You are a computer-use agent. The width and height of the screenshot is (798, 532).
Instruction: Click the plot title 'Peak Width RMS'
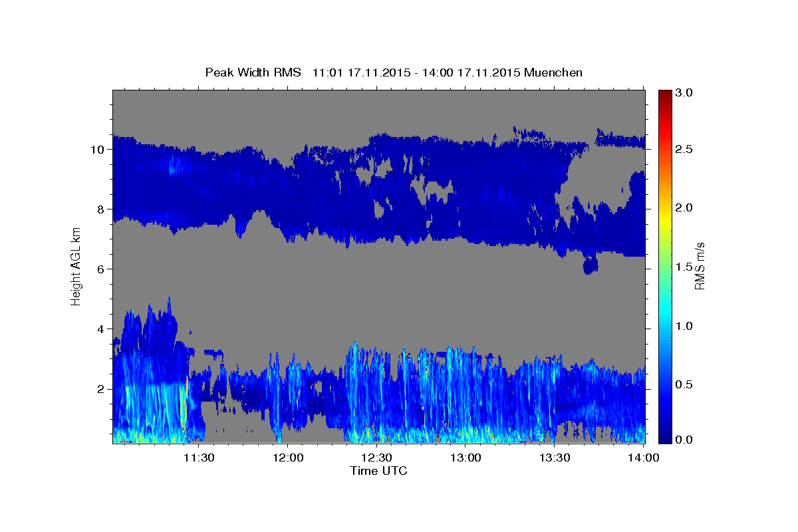(253, 72)
